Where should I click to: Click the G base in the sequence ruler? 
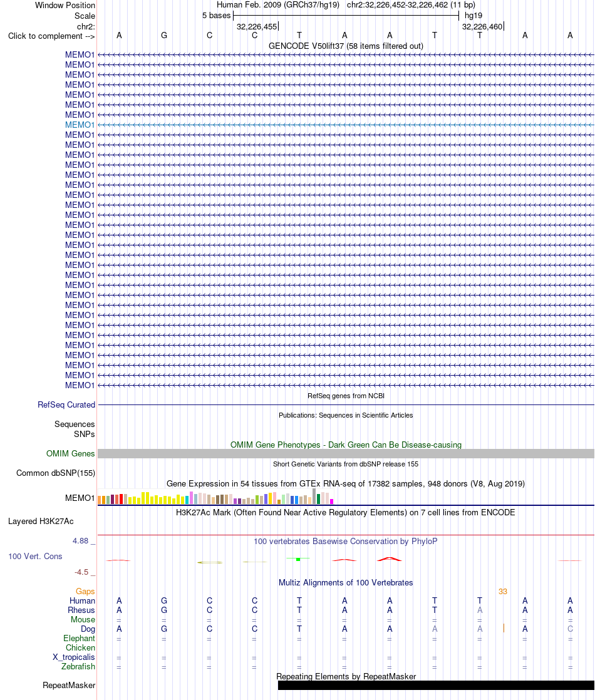click(x=164, y=35)
